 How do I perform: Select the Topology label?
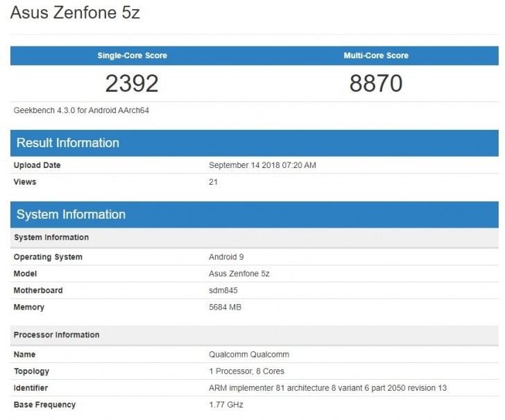[32, 371]
